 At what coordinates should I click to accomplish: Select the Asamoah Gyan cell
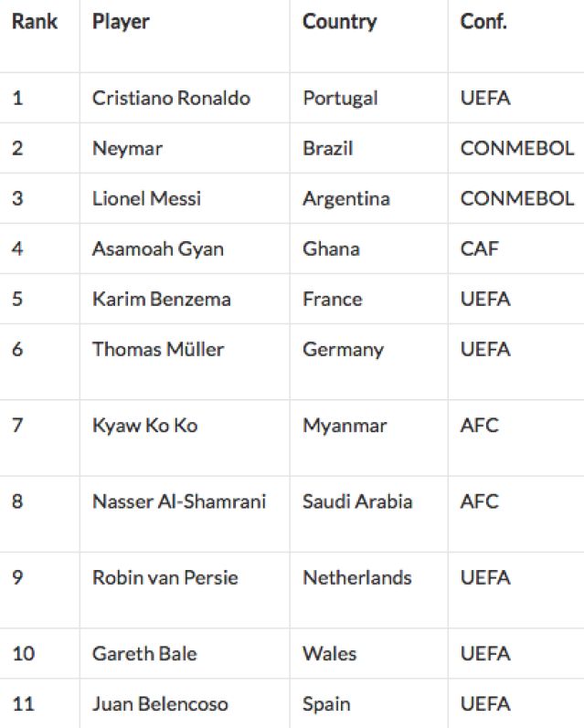[x=157, y=249]
